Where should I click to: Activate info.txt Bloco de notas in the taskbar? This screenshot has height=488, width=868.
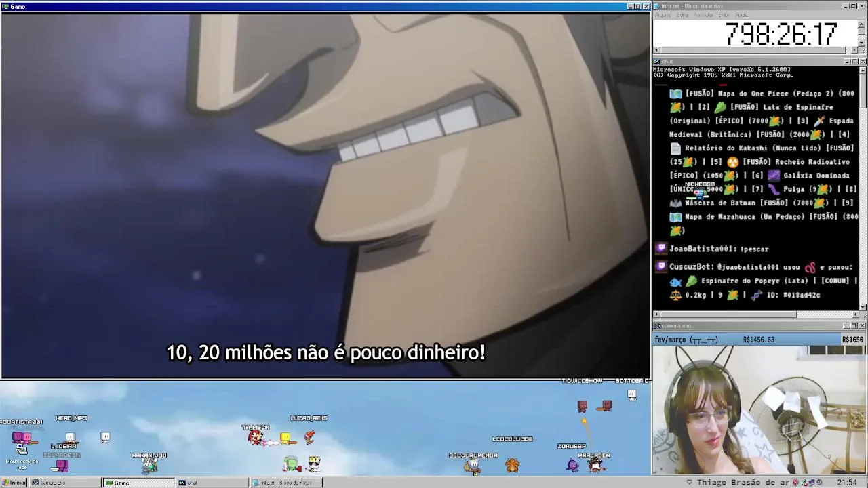[x=286, y=483]
